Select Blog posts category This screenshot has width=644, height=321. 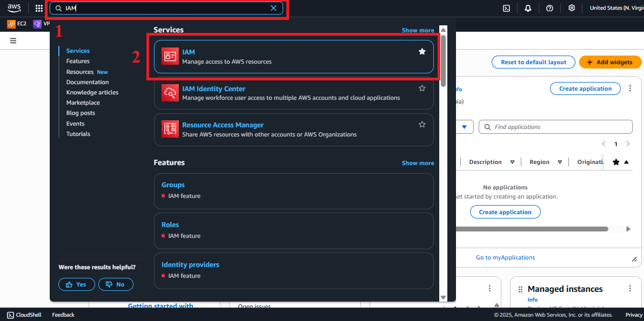81,113
